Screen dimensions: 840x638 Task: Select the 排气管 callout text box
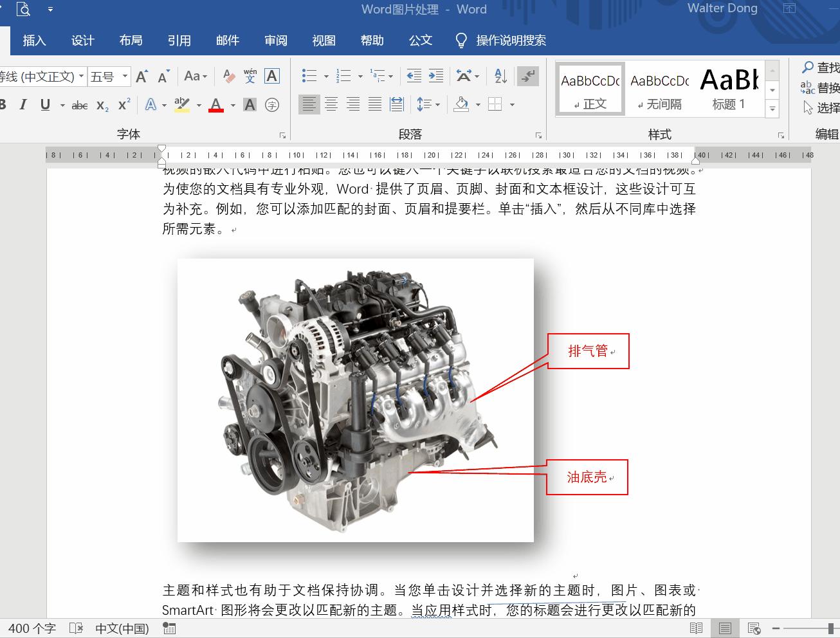click(588, 351)
